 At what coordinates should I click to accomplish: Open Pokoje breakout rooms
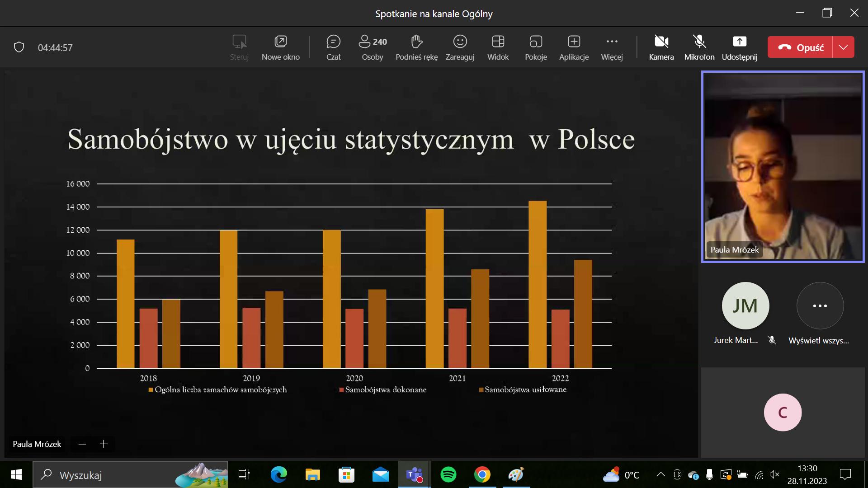536,47
